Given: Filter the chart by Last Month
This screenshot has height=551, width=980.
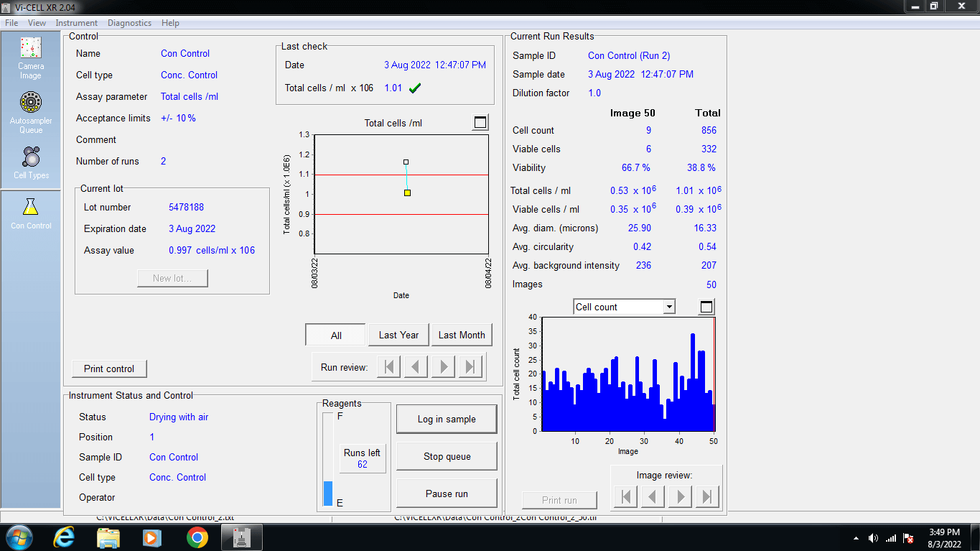Looking at the screenshot, I should [x=462, y=334].
